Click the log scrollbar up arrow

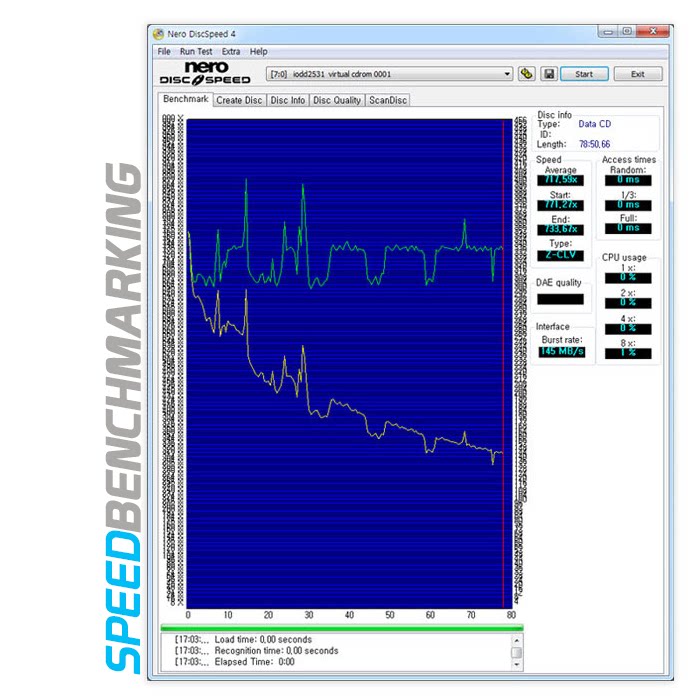pos(517,641)
